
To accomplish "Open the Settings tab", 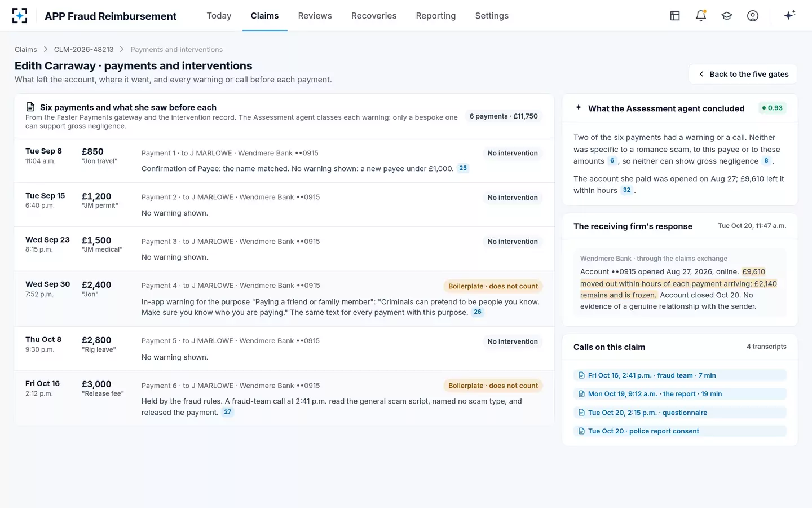I will click(x=492, y=16).
